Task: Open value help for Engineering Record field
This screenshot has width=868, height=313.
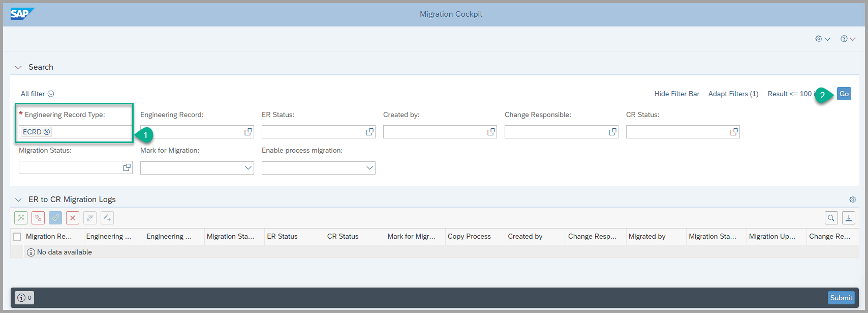Action: 248,132
